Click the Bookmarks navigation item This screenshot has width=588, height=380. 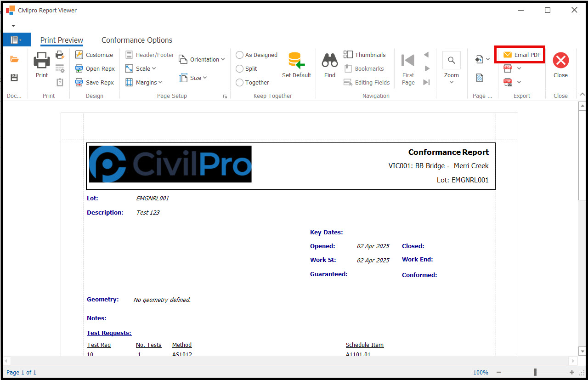[x=364, y=68]
